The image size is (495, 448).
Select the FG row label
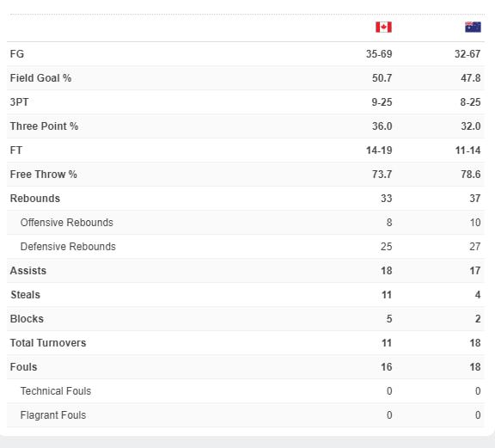(17, 54)
